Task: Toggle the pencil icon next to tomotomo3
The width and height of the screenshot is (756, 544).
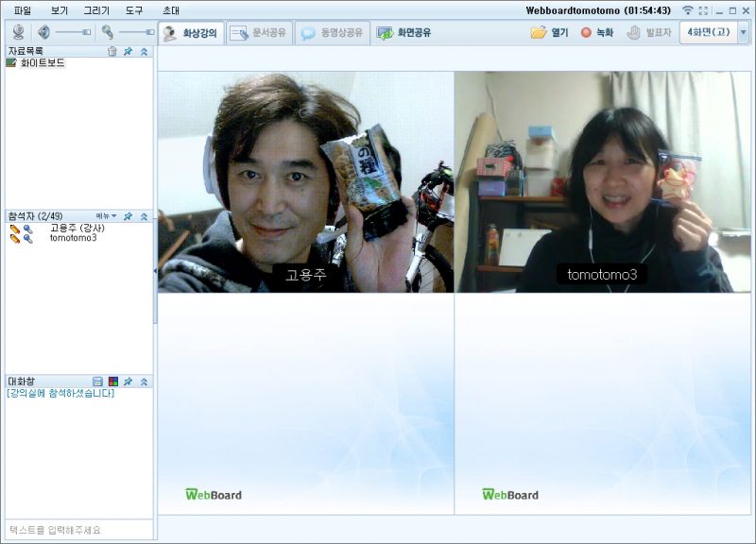Action: click(15, 239)
